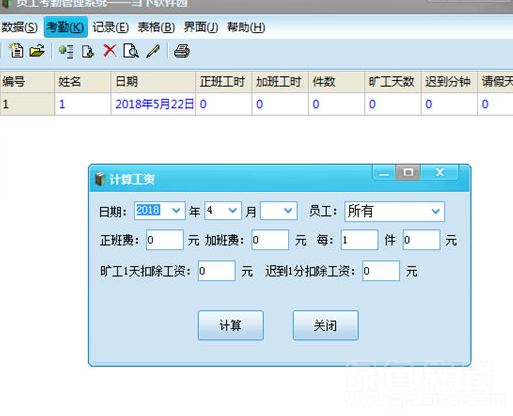Open the 考勤(K) menu
The height and width of the screenshot is (416, 513).
click(65, 27)
